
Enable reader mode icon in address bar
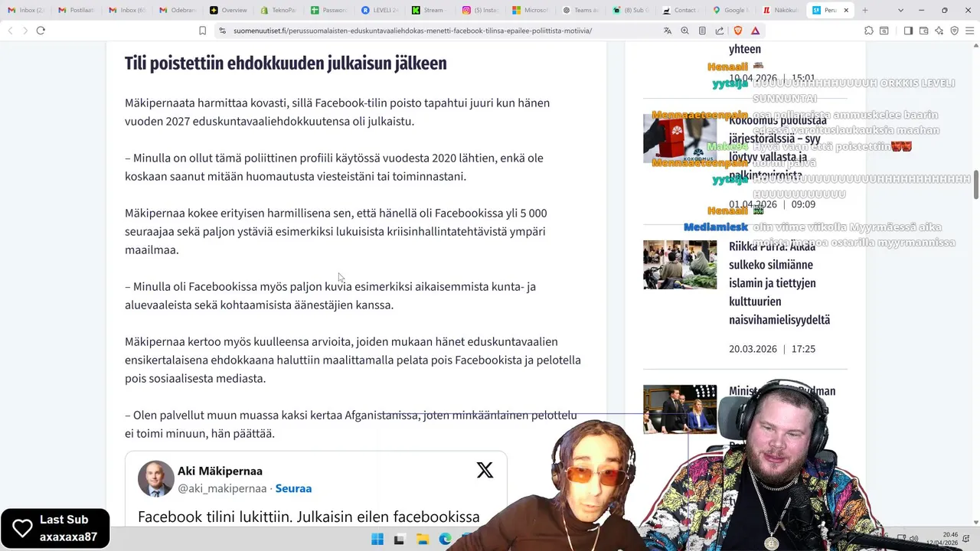[702, 31]
